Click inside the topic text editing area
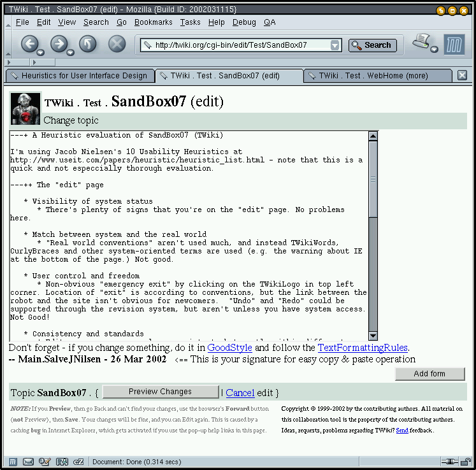 [x=189, y=236]
